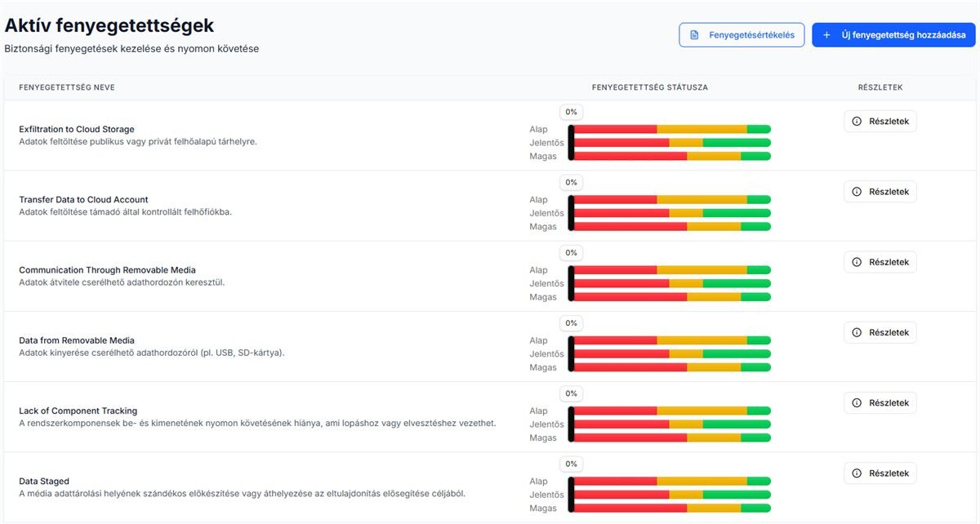Click Alap status bar for Exfiltration row
Image resolution: width=980 pixels, height=524 pixels.
[671, 129]
